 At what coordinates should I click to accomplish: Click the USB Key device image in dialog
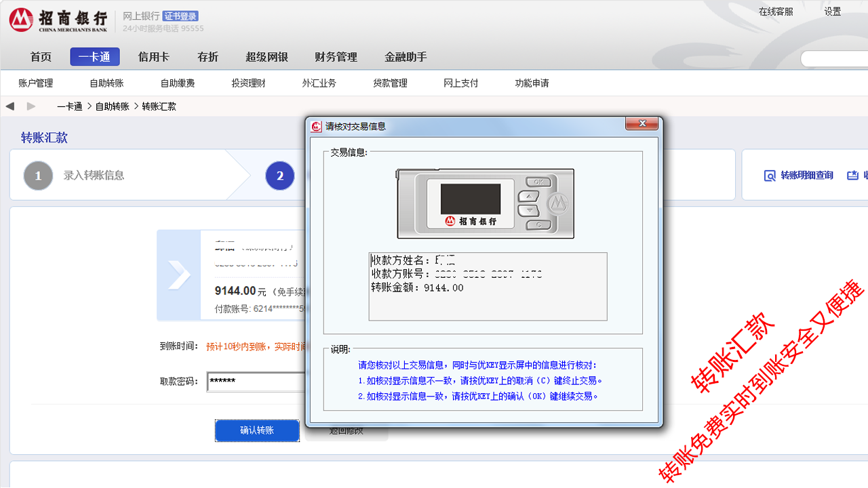coord(484,203)
